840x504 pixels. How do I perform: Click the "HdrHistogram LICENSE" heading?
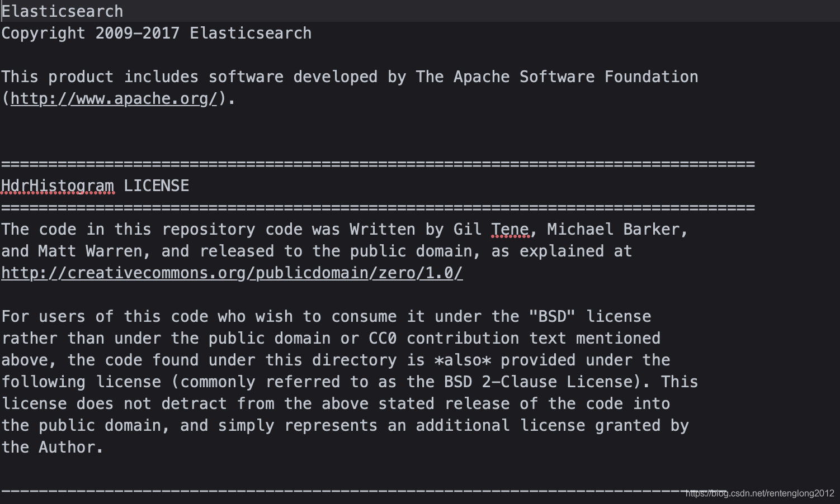click(95, 186)
